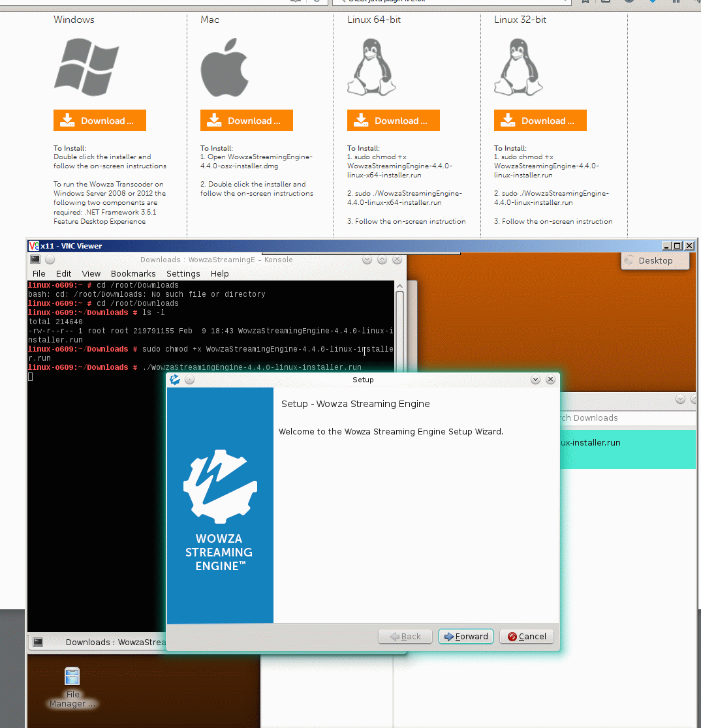Click the round pin button in the Setup title bar
Screen dimensions: 701x728
[189, 380]
